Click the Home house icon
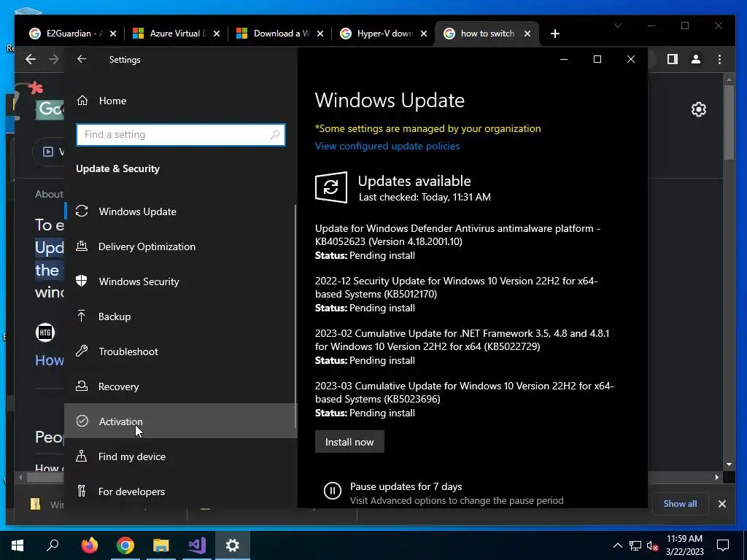Screen dimensions: 747x560 [82, 100]
